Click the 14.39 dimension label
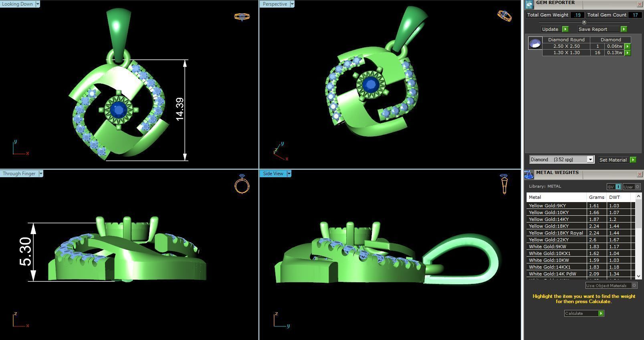The width and height of the screenshot is (644, 340). click(x=180, y=109)
